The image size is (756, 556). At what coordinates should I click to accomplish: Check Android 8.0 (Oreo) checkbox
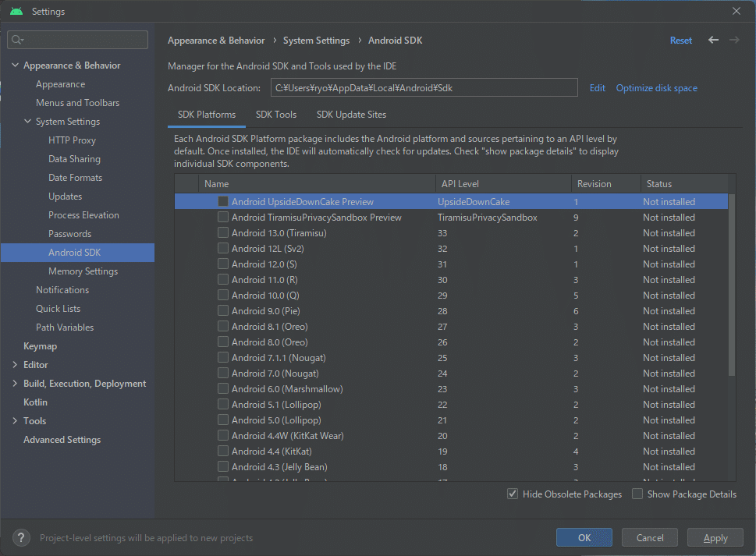[223, 342]
